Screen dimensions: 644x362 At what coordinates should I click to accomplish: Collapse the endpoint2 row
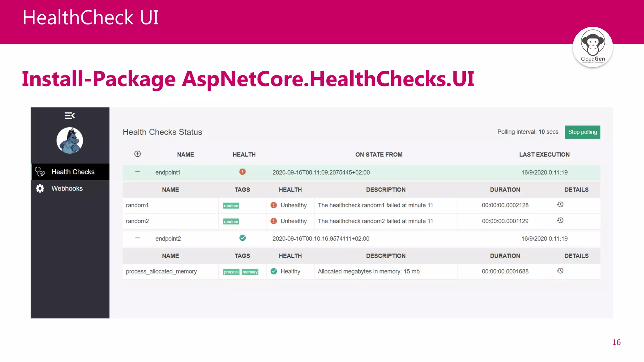tap(137, 238)
